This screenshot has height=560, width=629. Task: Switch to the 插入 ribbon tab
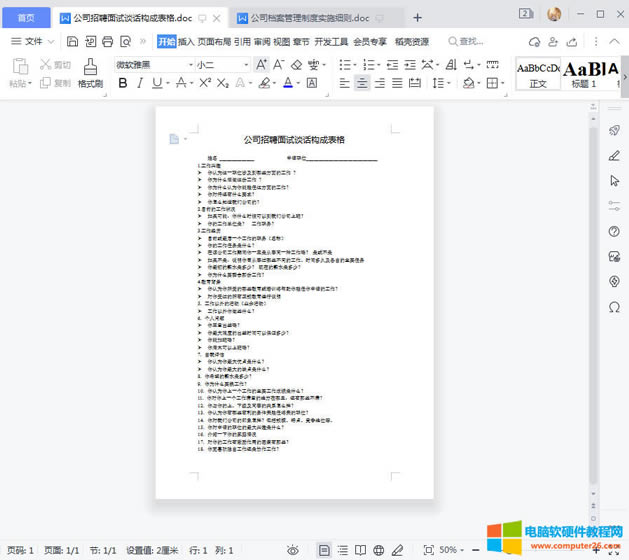(x=186, y=41)
